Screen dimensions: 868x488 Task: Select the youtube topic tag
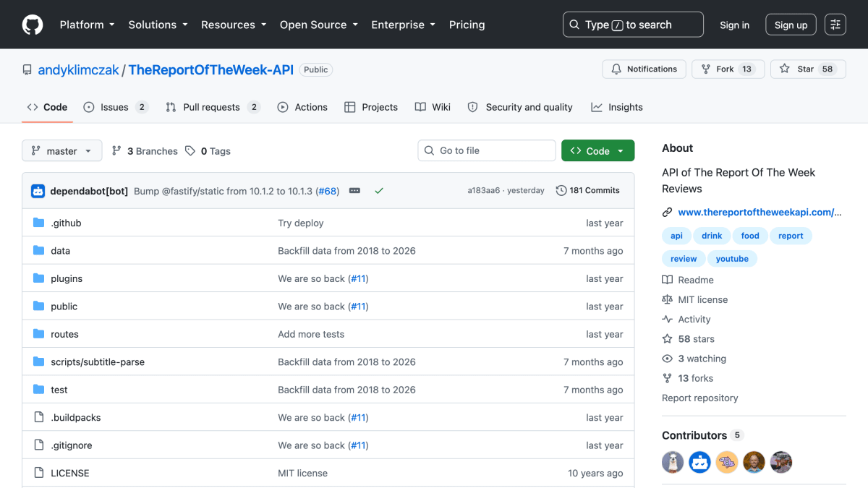pyautogui.click(x=732, y=259)
